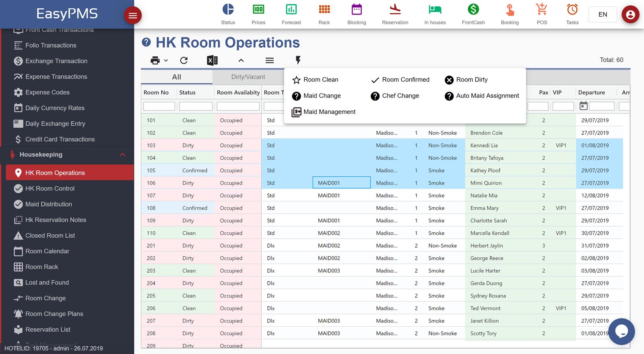Sort by the Pax column header

click(x=543, y=93)
